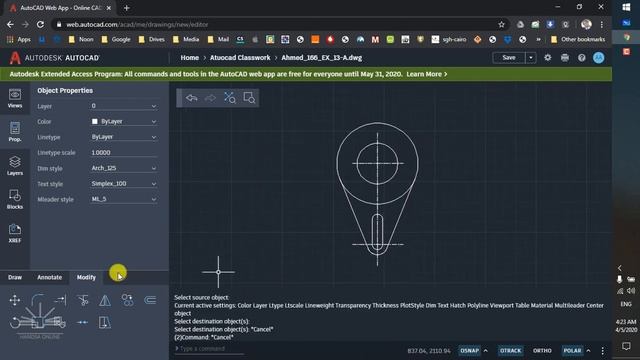Toggle POLAR tracking in status bar
This screenshot has height=360, width=640.
point(572,351)
